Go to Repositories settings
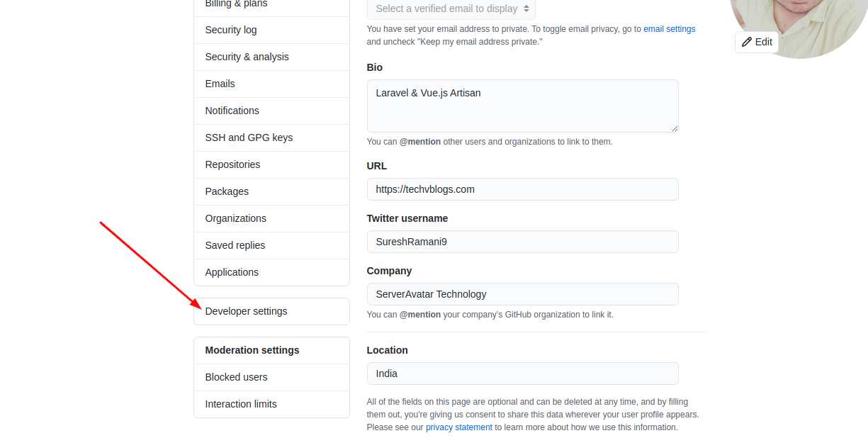This screenshot has width=868, height=438. 271,164
